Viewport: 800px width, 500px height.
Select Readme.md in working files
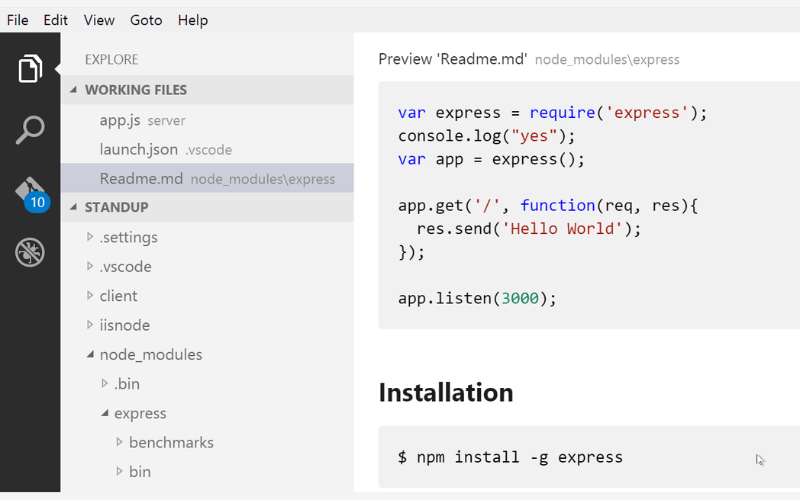point(141,179)
